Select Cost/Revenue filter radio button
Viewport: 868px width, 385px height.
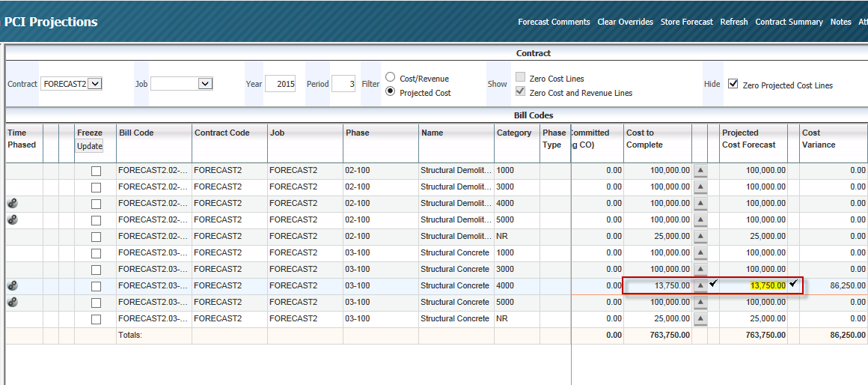click(x=391, y=78)
